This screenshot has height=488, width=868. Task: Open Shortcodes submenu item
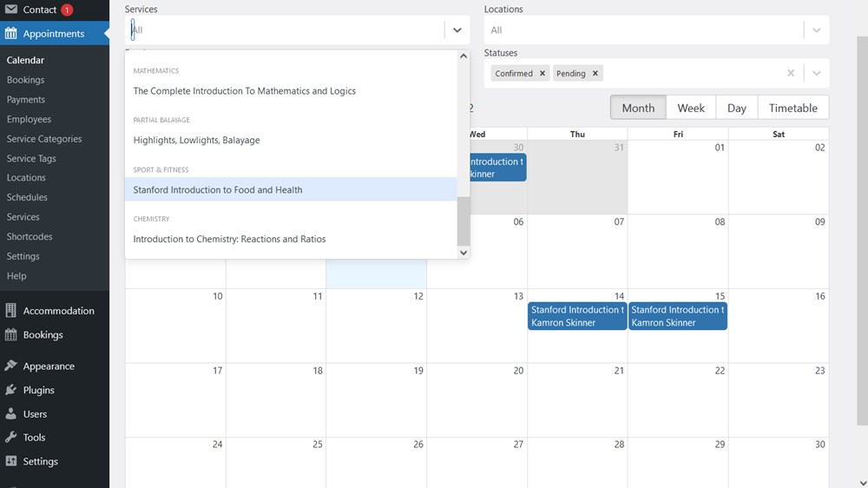coord(30,236)
